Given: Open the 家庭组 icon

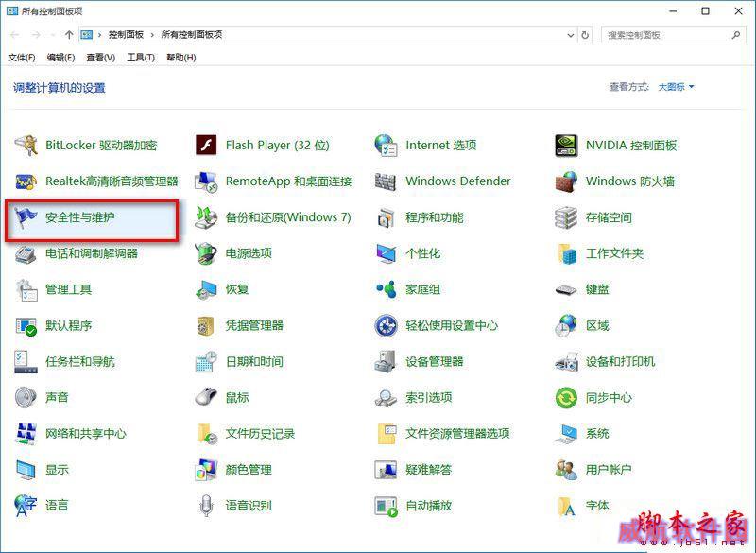Looking at the screenshot, I should 387,290.
